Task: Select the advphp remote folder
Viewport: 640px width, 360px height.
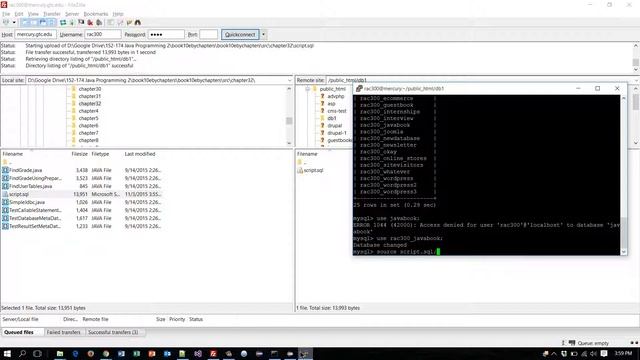Action: [336, 96]
